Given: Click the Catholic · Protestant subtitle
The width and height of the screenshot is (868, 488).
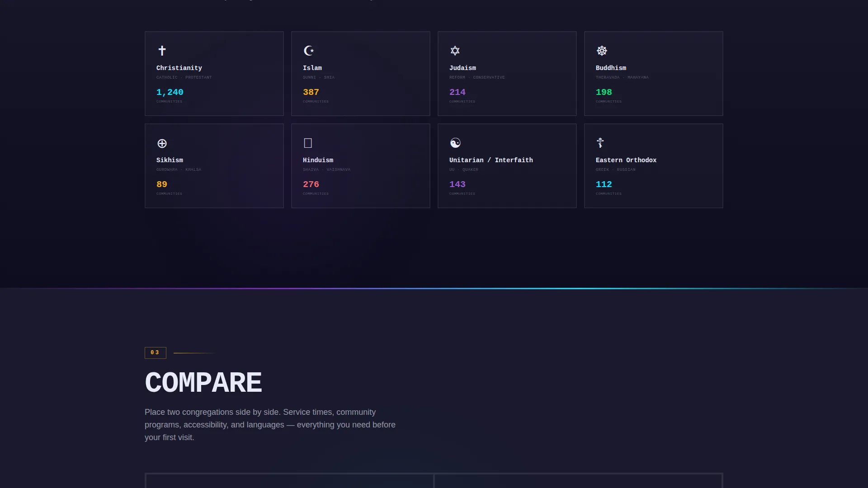Looking at the screenshot, I should (184, 78).
